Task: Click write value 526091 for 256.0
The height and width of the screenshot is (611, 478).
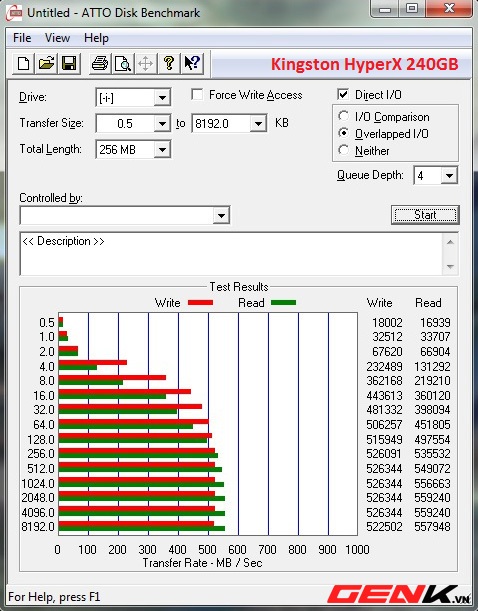Action: (384, 454)
